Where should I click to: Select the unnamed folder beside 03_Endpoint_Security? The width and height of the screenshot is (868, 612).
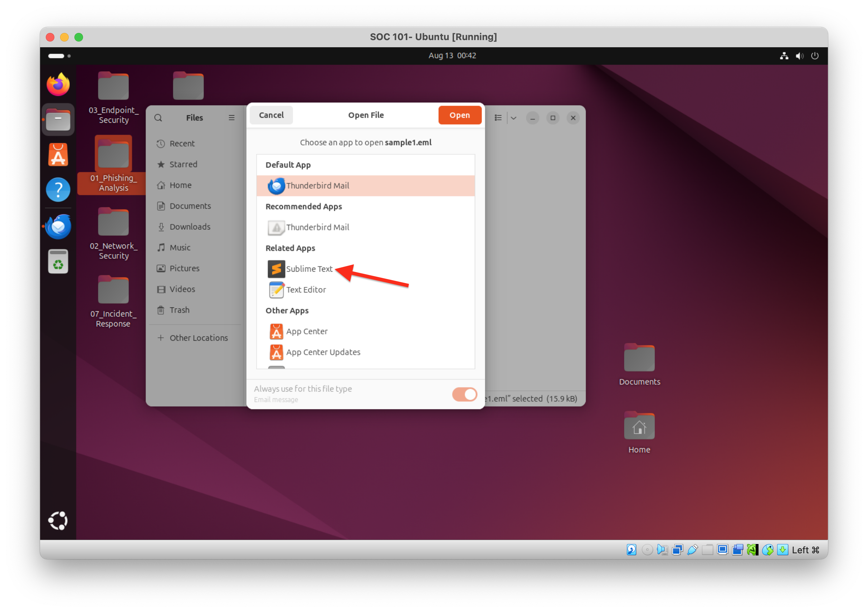pos(188,86)
